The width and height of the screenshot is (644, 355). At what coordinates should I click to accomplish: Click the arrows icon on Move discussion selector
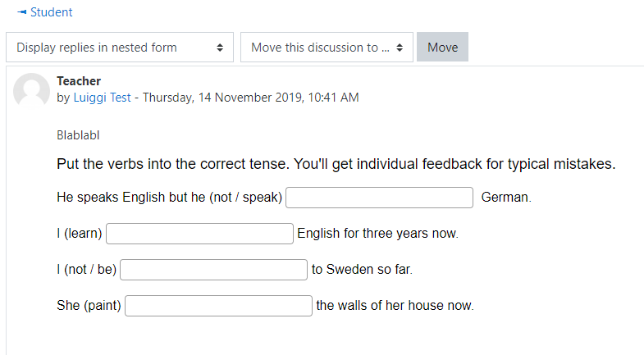[400, 48]
